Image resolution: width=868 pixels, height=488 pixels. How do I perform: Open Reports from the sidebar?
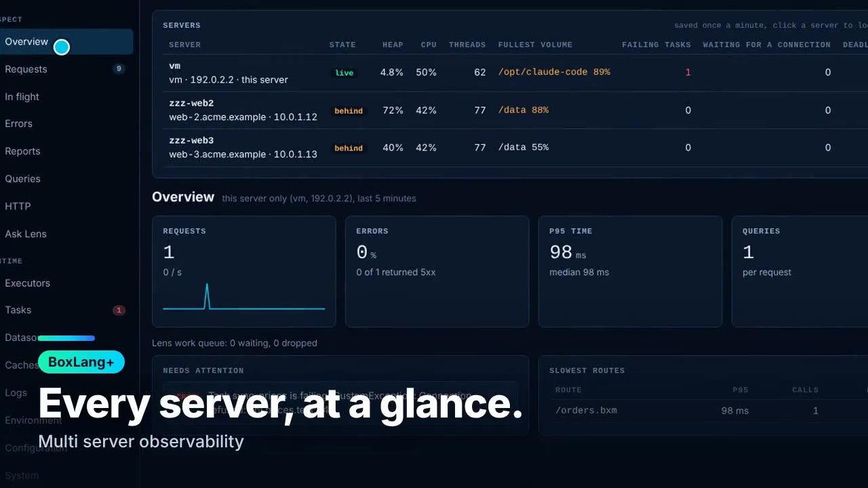(22, 151)
